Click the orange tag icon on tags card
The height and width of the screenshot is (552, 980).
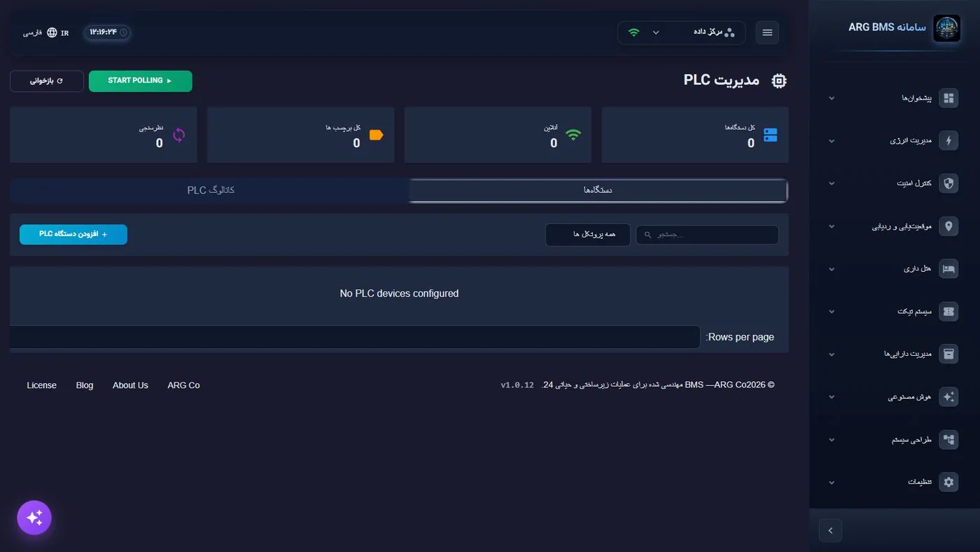376,135
